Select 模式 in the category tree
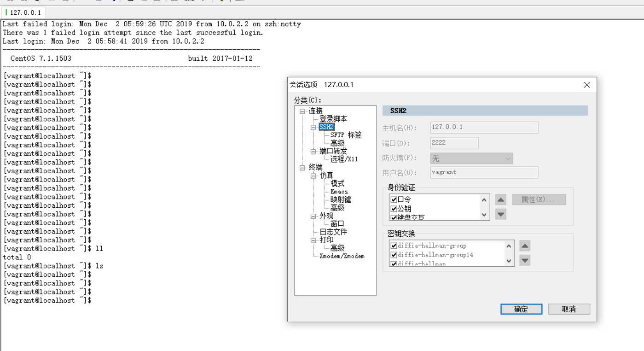 click(337, 183)
